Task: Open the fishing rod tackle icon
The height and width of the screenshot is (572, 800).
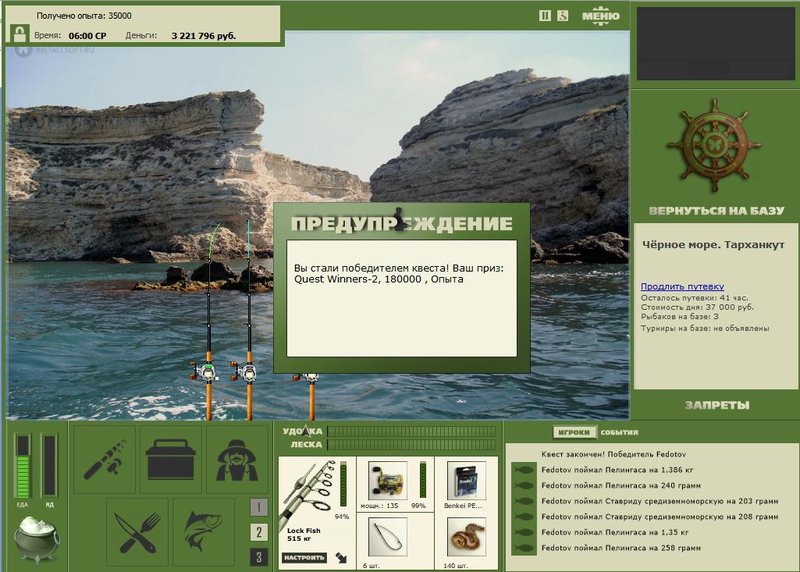Action: point(105,459)
